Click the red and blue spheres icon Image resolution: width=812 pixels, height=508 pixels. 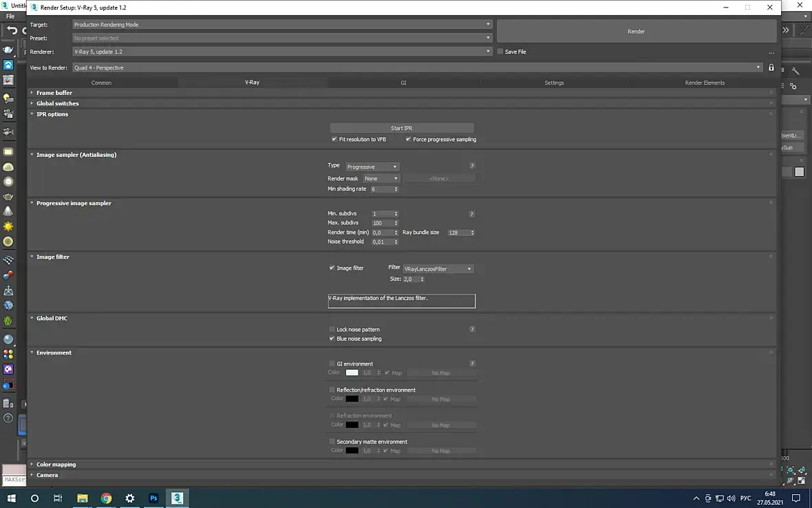click(8, 275)
